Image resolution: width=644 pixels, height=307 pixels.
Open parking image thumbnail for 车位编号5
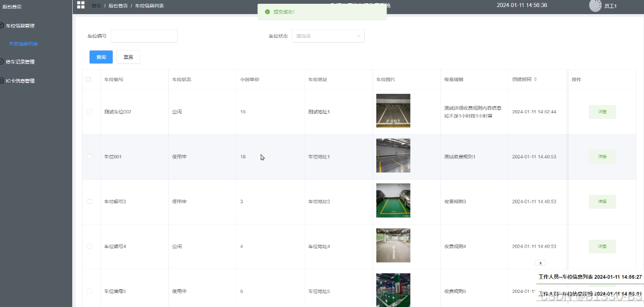[x=393, y=290]
